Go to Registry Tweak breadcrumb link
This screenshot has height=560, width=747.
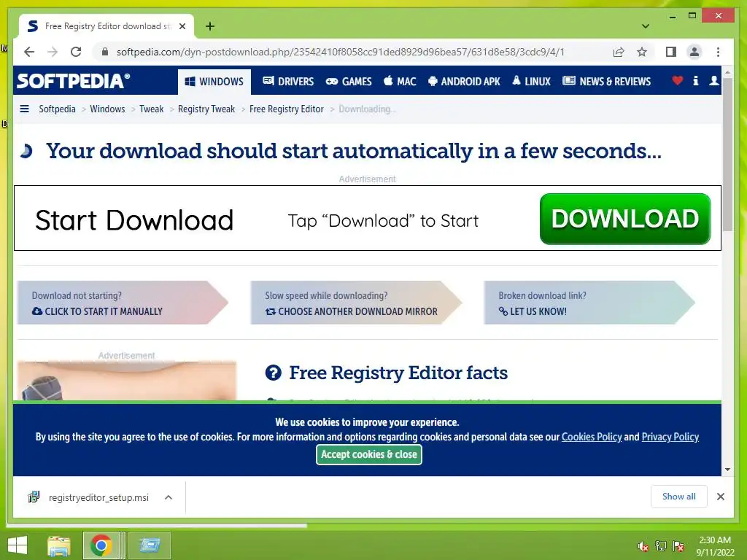206,109
